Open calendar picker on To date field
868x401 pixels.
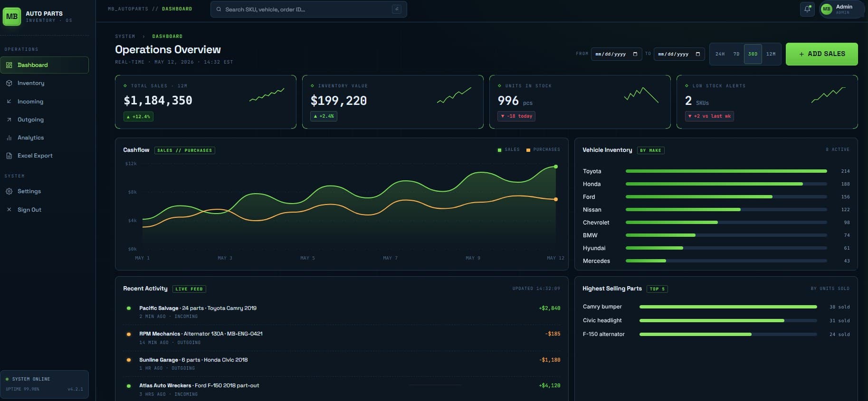click(698, 54)
